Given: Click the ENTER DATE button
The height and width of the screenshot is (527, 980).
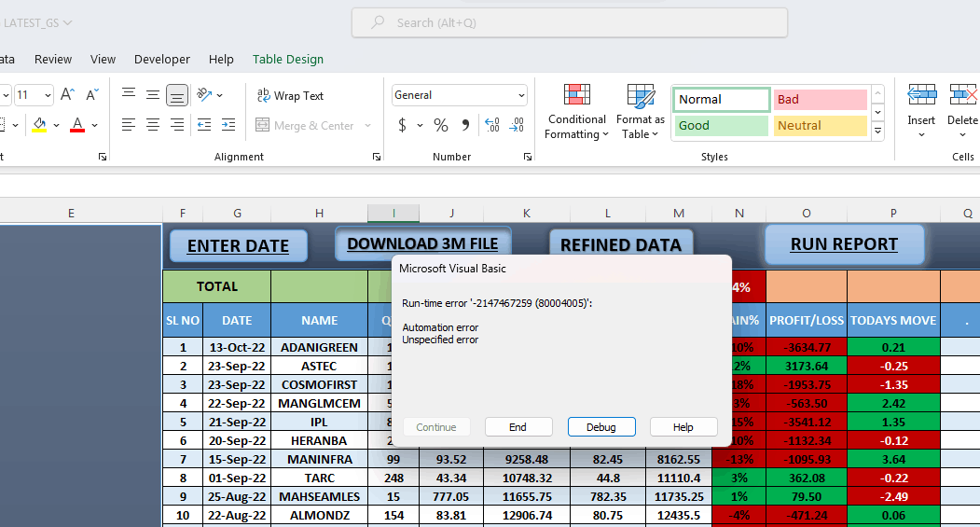Looking at the screenshot, I should click(x=238, y=245).
